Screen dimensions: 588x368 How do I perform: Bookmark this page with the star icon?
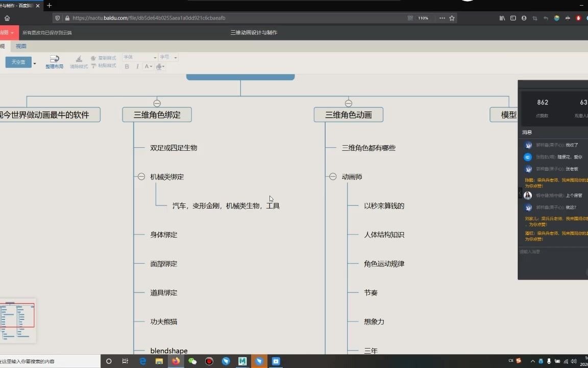click(x=452, y=18)
